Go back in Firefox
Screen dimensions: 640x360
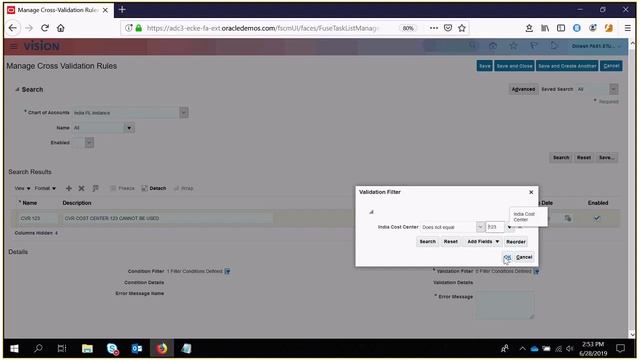point(13,28)
